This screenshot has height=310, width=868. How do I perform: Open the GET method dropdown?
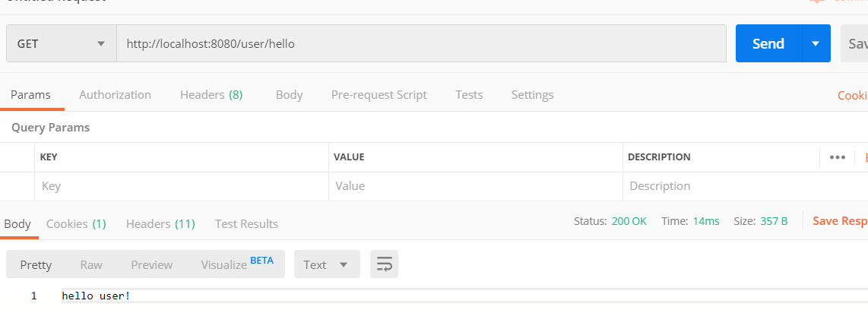(61, 44)
